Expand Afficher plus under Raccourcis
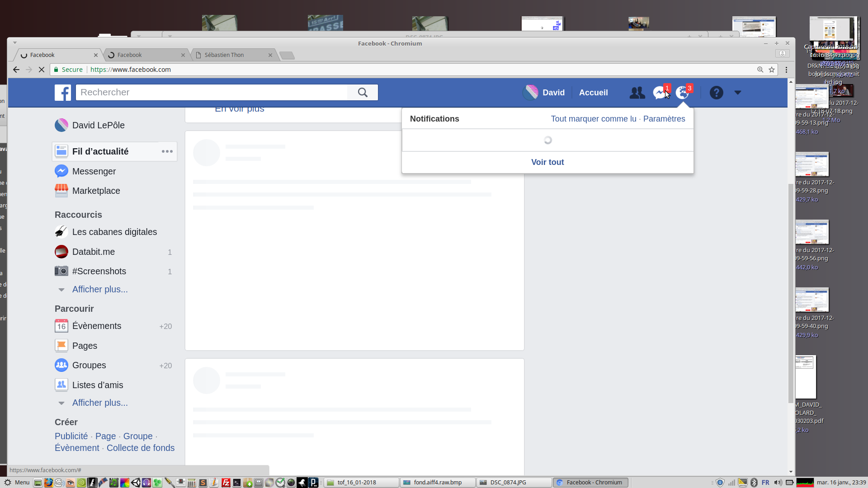 pos(100,290)
